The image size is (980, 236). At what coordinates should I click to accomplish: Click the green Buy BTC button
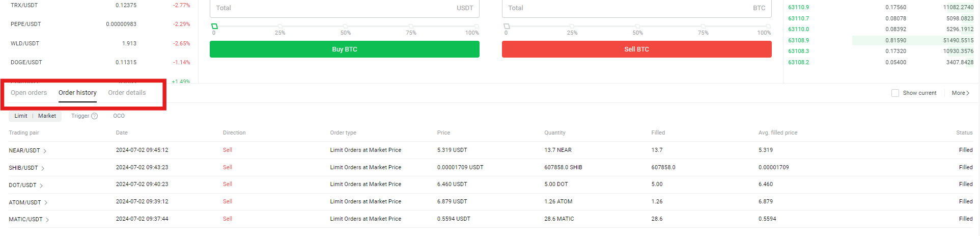click(345, 49)
